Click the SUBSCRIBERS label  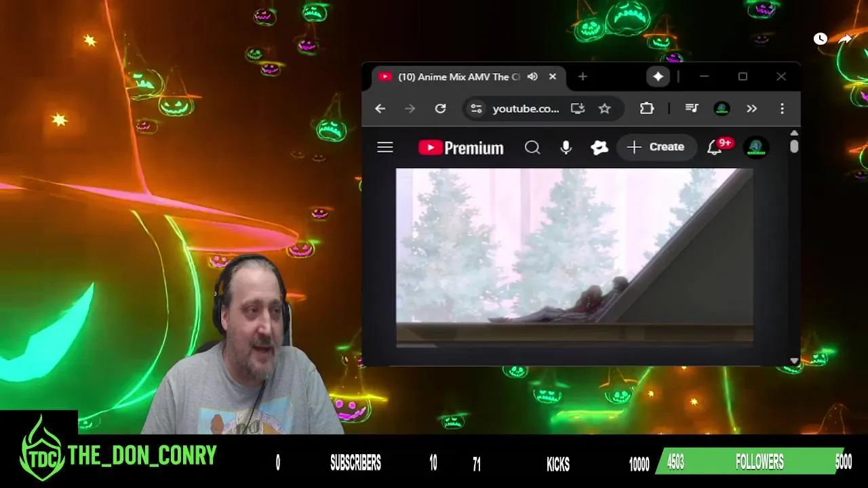(355, 463)
